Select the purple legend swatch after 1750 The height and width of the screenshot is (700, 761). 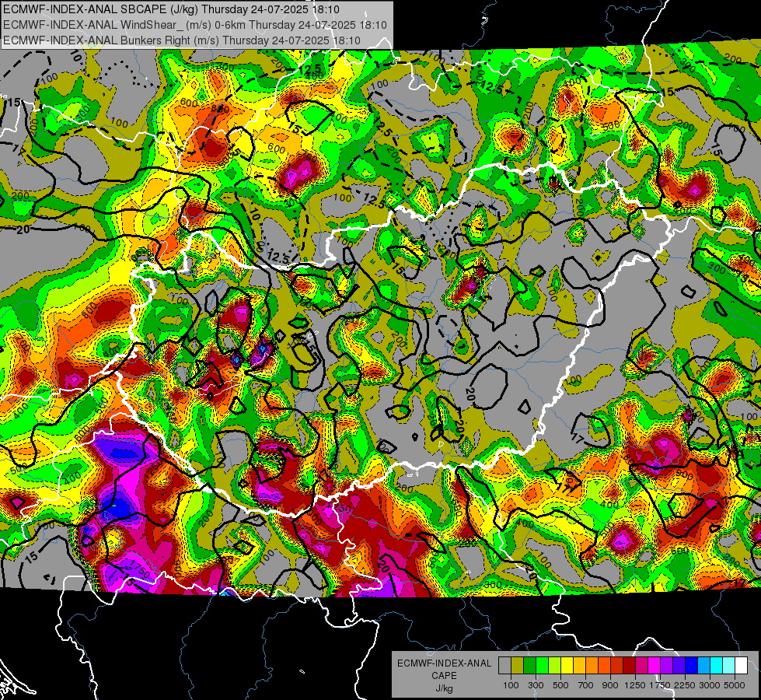pyautogui.click(x=666, y=665)
